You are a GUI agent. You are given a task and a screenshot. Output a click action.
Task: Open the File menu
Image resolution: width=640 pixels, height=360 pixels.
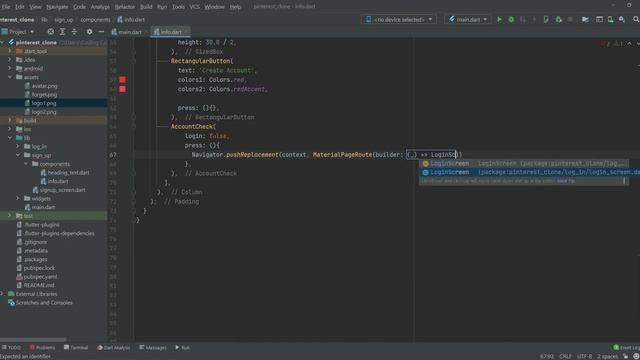6,7
